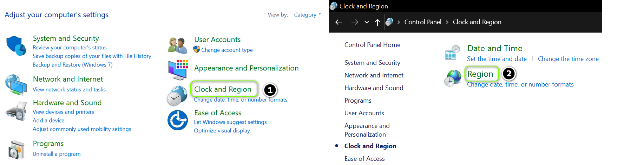Image resolution: width=644 pixels, height=165 pixels.
Task: Open the Clock and Region category heading
Action: [223, 89]
